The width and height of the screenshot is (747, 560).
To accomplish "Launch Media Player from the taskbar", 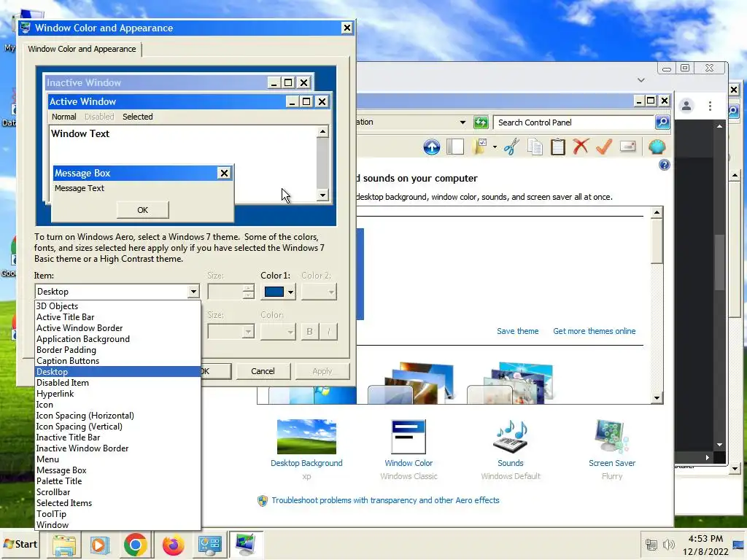I will (100, 545).
